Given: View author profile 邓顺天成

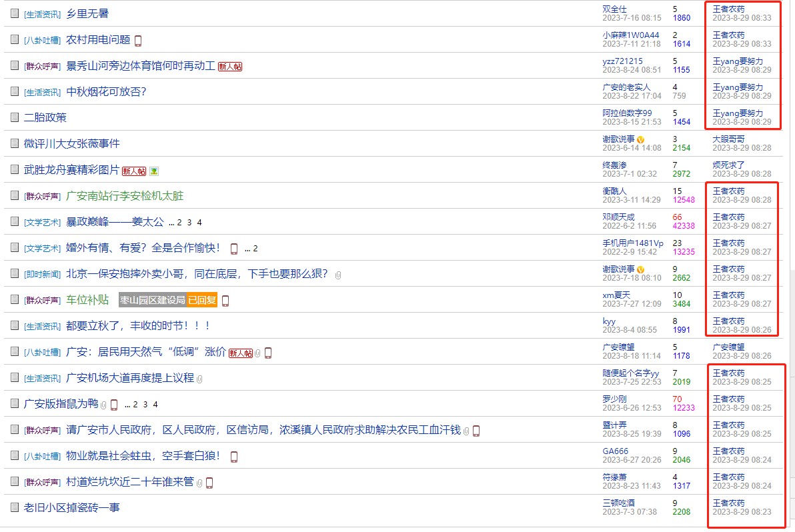Looking at the screenshot, I should tap(618, 217).
